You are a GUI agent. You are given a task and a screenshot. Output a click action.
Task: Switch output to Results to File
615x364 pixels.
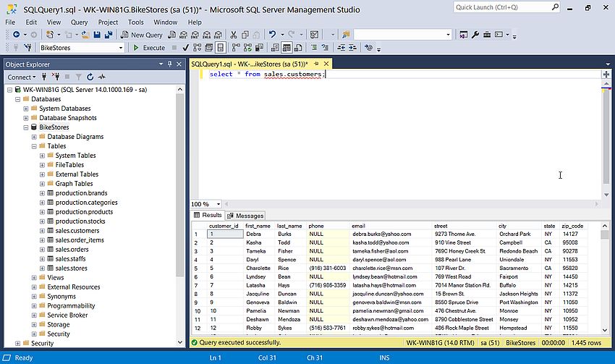pos(298,48)
